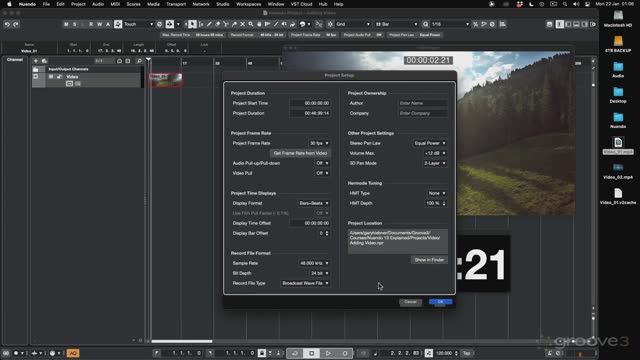This screenshot has width=640, height=360.
Task: Select the Zoom magnifier tool
Action: pyautogui.click(x=251, y=24)
